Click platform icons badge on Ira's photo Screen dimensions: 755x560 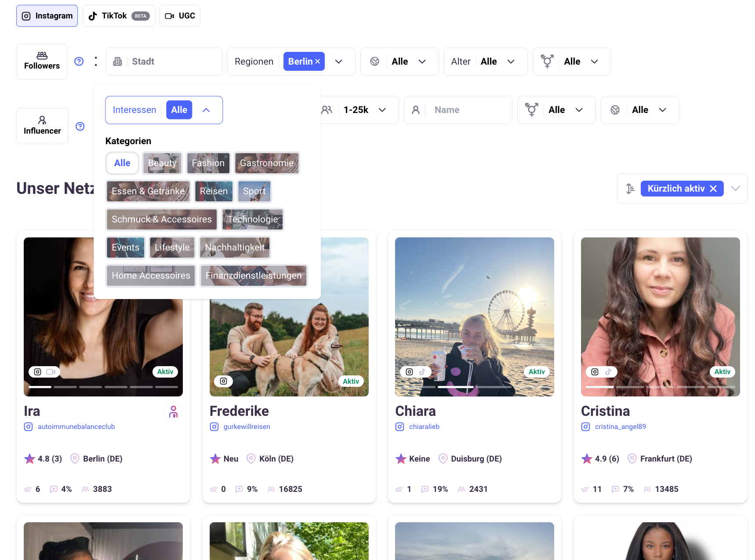click(x=44, y=372)
